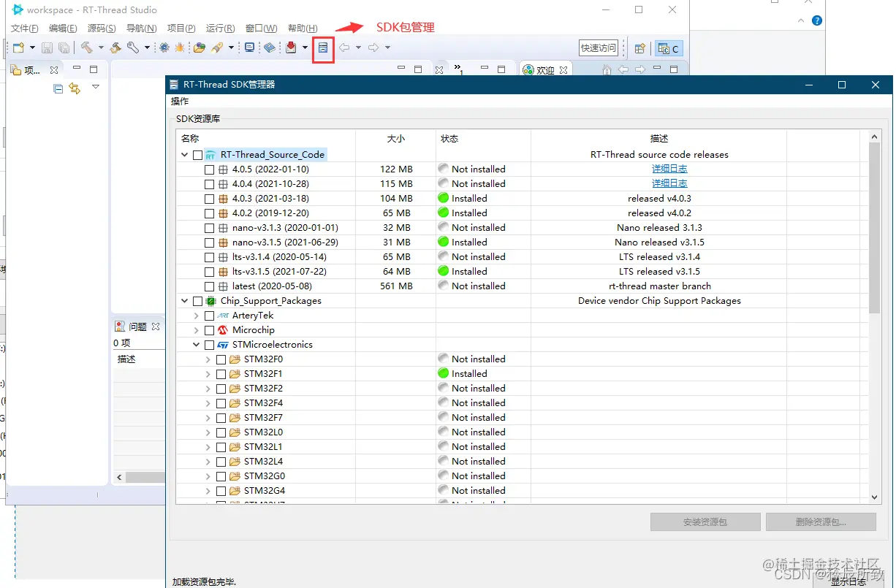The width and height of the screenshot is (896, 588).
Task: Click the new project icon
Action: 19,47
